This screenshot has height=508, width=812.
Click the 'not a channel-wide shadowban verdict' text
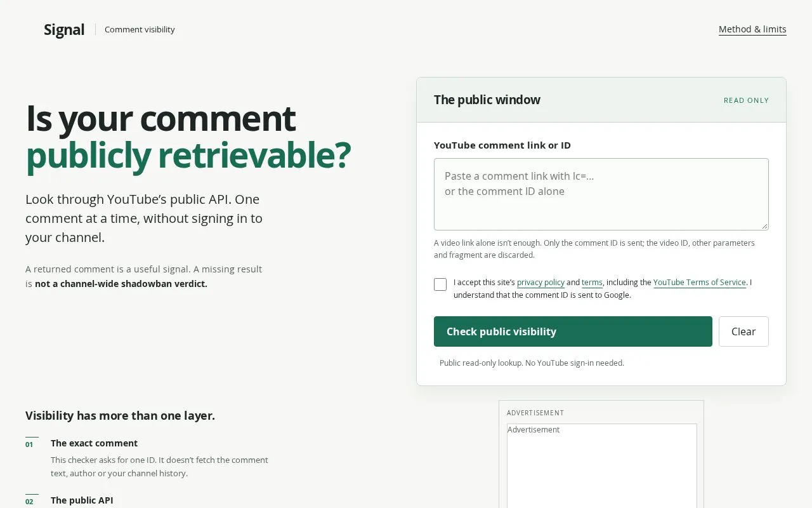pyautogui.click(x=121, y=284)
